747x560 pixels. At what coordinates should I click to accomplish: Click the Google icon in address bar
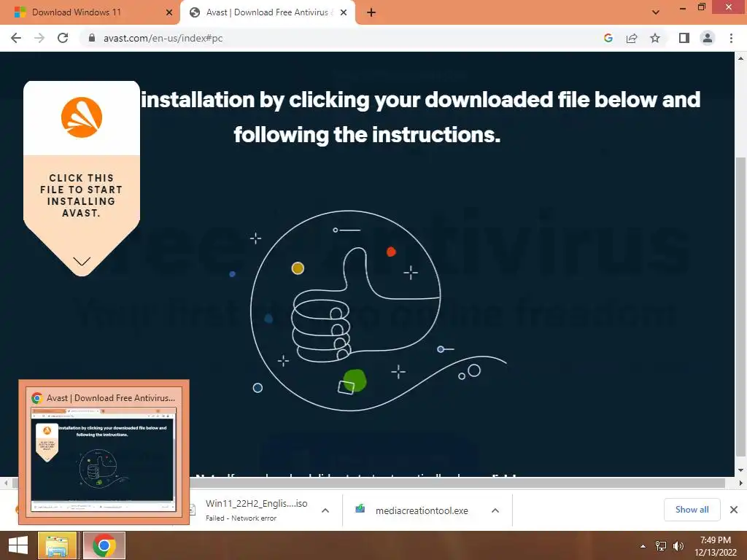[x=608, y=38]
